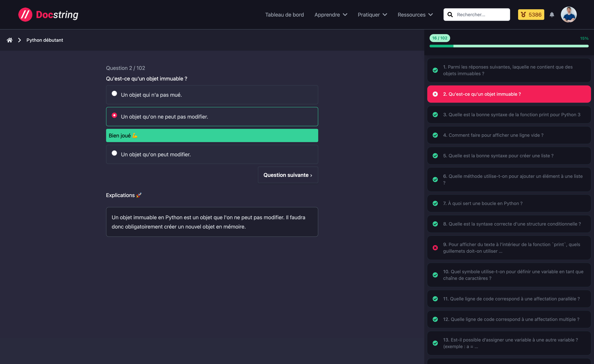Click the Python débutant breadcrumb link
The height and width of the screenshot is (364, 594).
45,40
